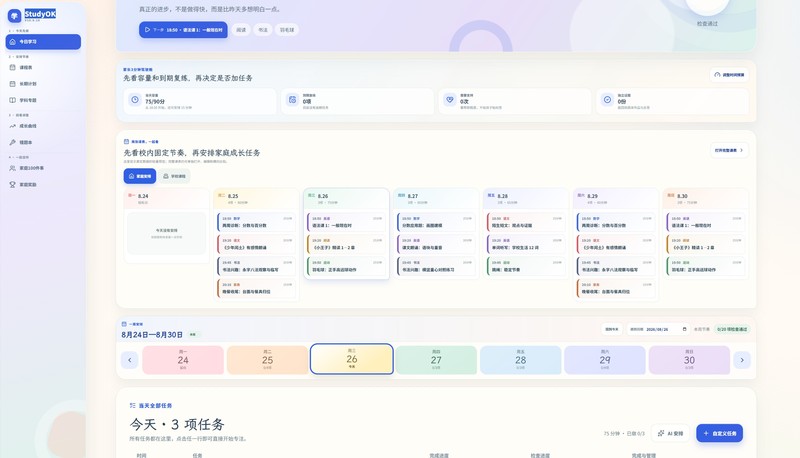This screenshot has height=458, width=800.
Task: Click the 8.24 column header
Action: [x=167, y=198]
